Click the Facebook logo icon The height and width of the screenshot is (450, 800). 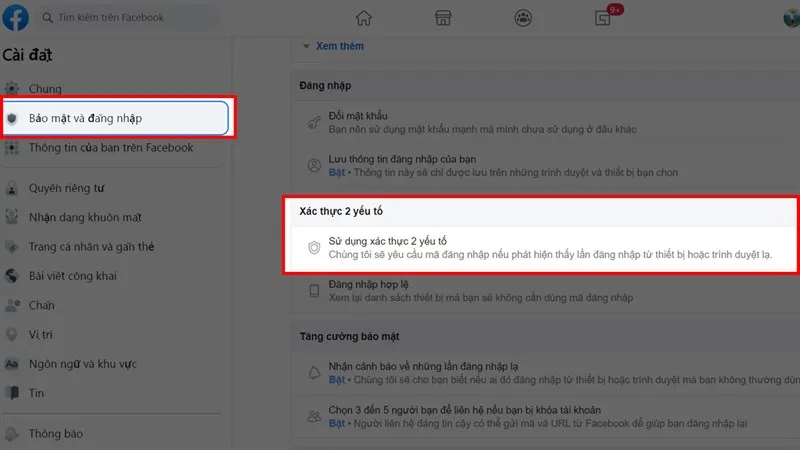coord(15,17)
